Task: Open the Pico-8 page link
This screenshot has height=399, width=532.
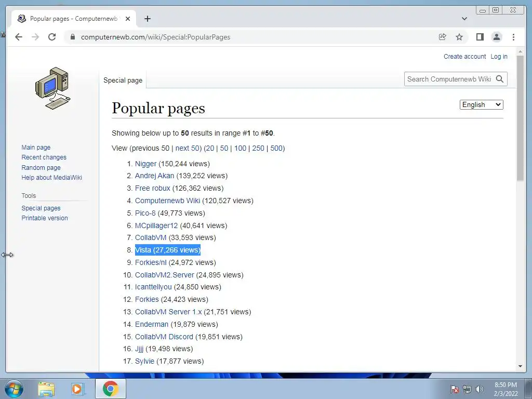Action: (x=145, y=213)
